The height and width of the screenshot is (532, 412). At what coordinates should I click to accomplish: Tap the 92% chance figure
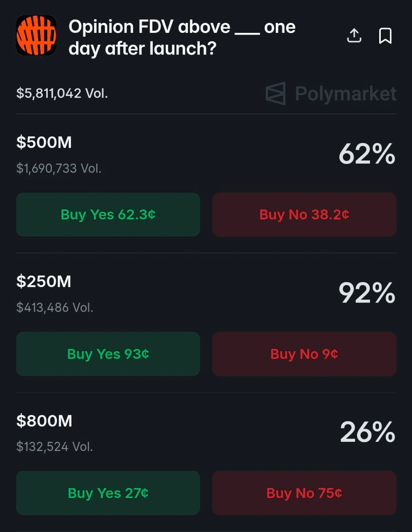367,293
